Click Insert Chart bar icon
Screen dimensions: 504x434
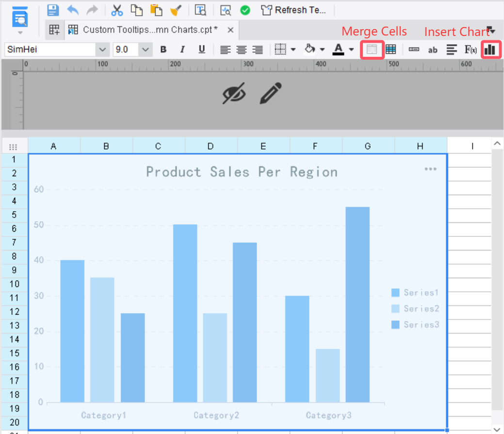click(x=490, y=50)
